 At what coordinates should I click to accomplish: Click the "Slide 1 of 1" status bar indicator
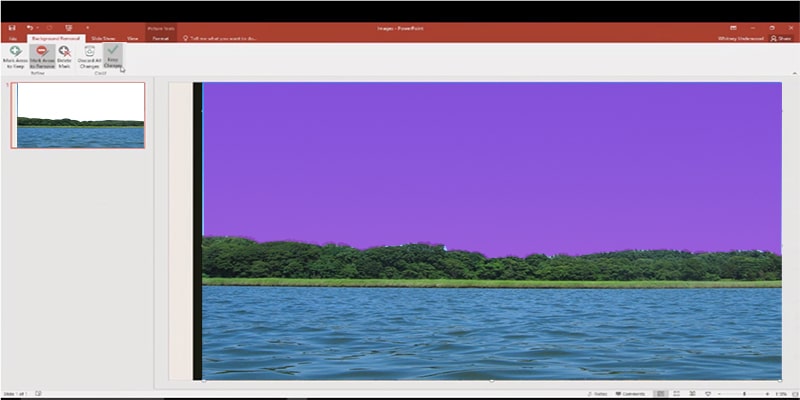pos(15,394)
